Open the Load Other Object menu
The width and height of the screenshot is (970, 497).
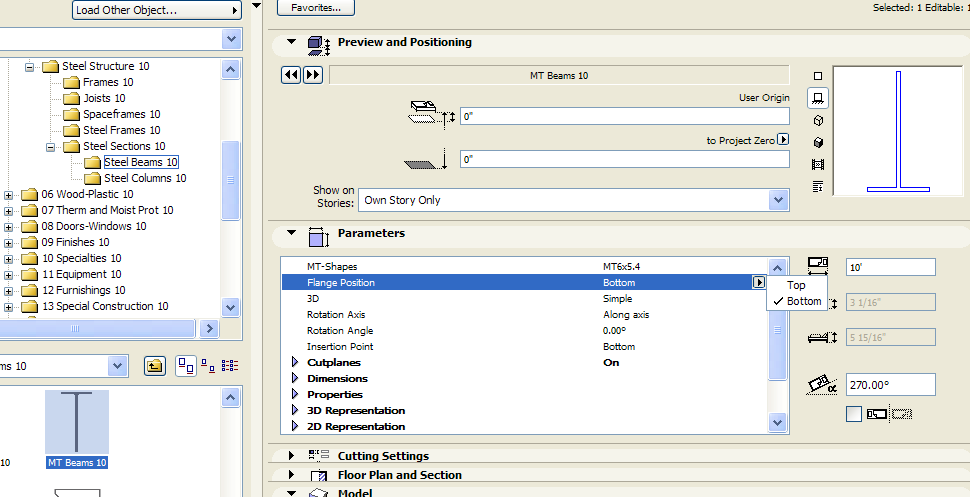click(157, 10)
